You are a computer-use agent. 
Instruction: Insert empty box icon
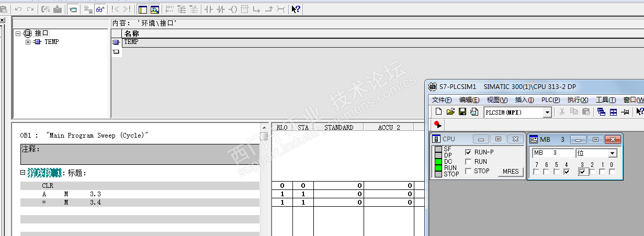(x=244, y=9)
